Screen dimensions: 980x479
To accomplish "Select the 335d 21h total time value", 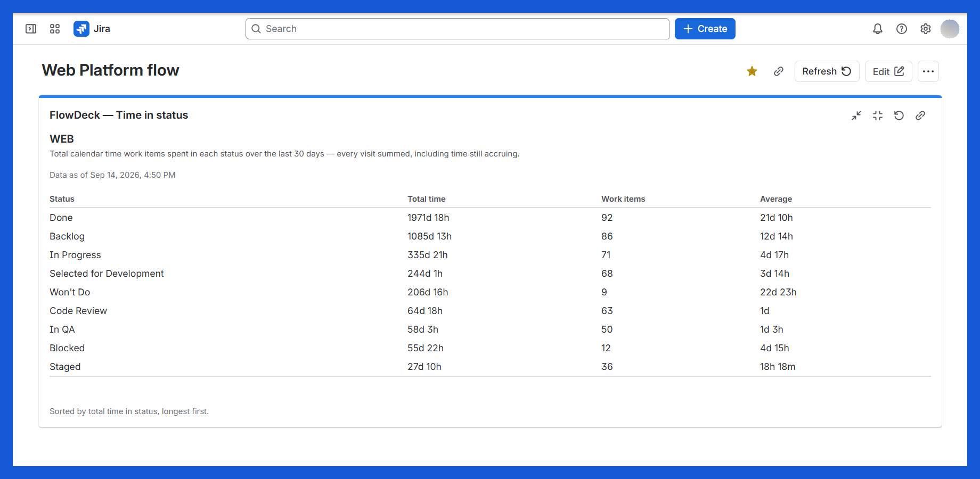I will point(428,255).
